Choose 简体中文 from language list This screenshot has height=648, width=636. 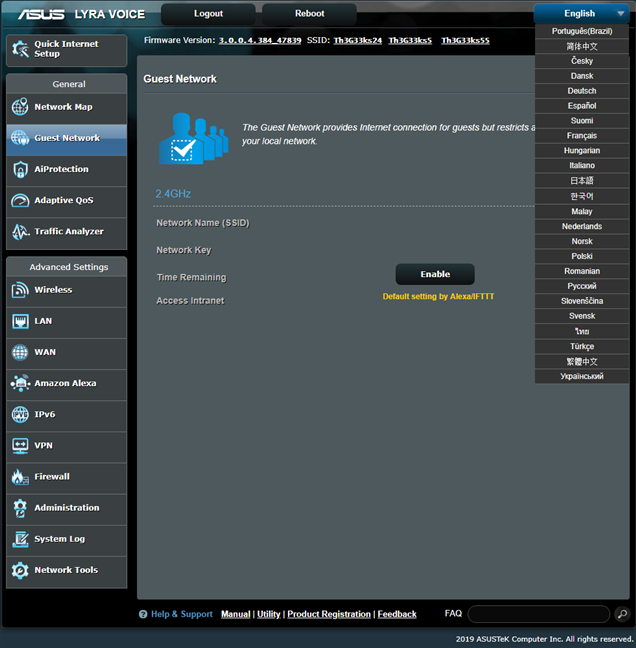point(582,46)
